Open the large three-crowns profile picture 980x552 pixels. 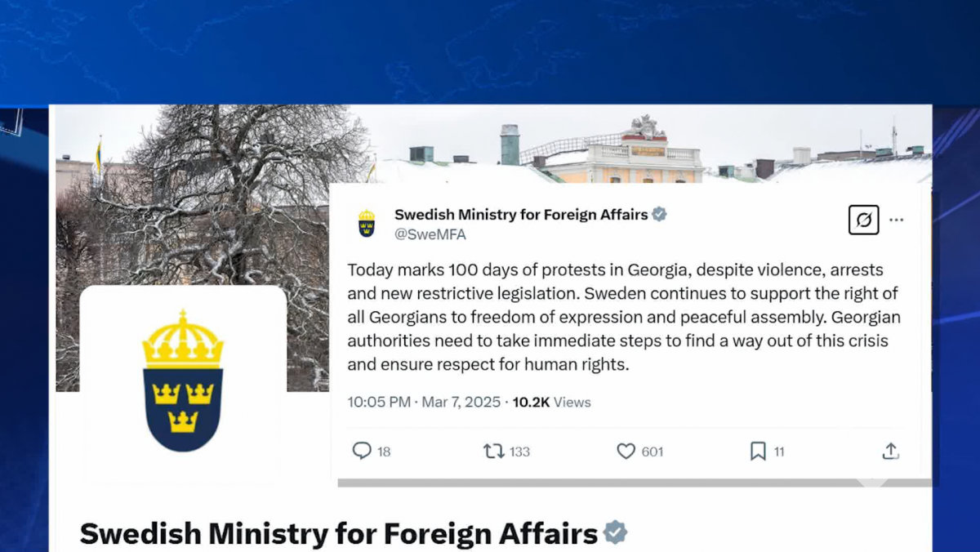pyautogui.click(x=183, y=381)
